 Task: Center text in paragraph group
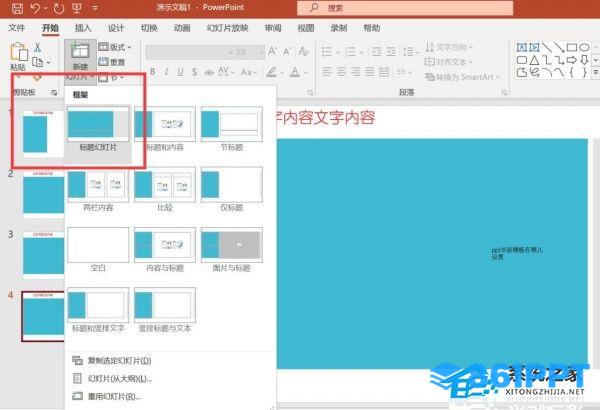tap(341, 72)
